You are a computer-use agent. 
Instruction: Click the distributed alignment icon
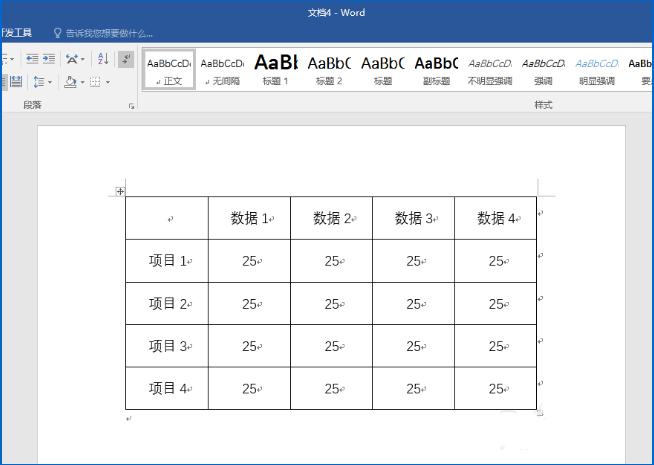(16, 81)
